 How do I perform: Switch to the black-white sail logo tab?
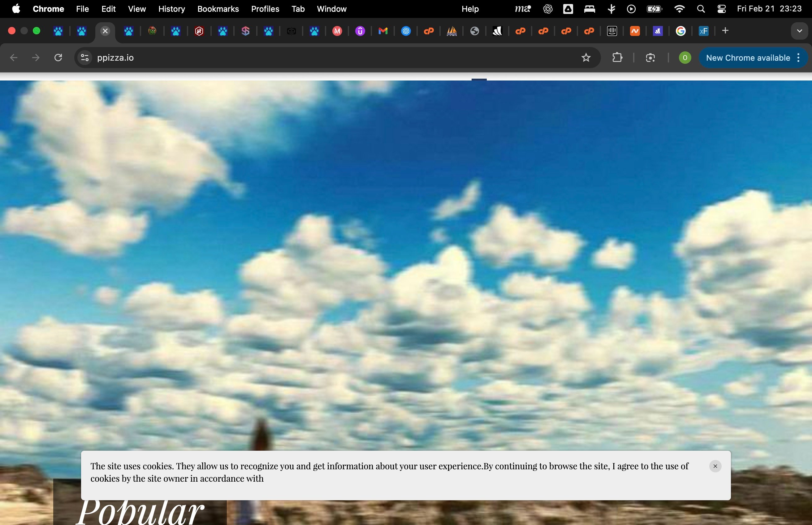pos(498,31)
